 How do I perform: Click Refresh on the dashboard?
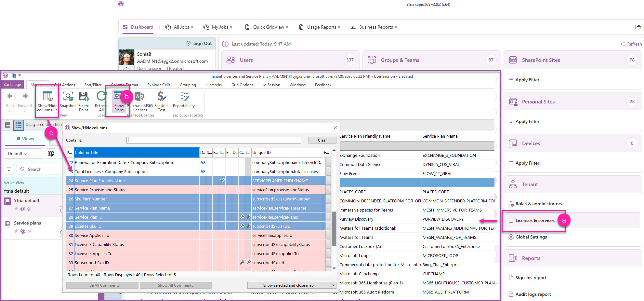click(631, 44)
